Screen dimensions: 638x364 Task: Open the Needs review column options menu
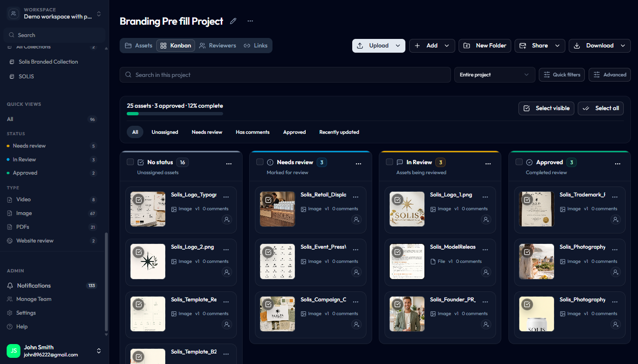pos(358,163)
